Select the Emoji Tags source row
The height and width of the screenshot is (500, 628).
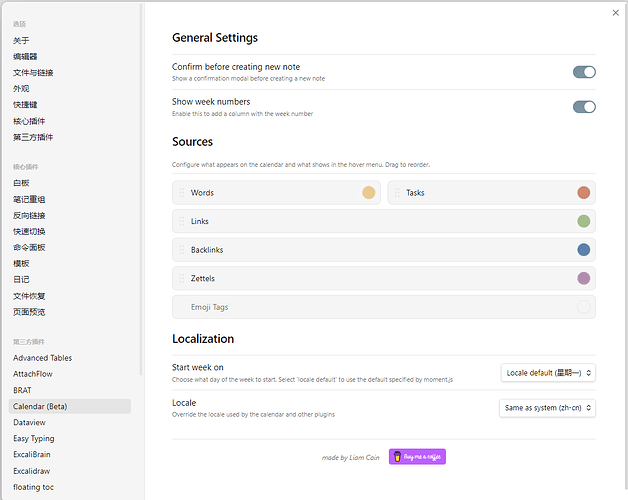tap(384, 307)
